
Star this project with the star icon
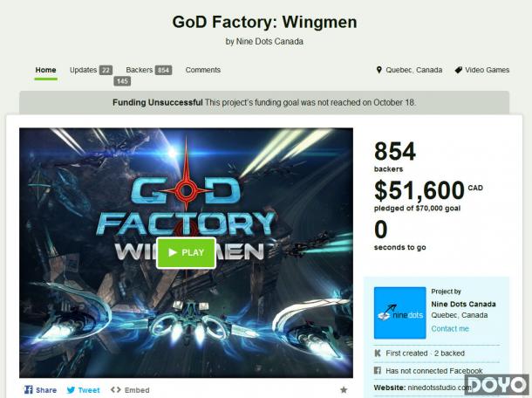(344, 390)
